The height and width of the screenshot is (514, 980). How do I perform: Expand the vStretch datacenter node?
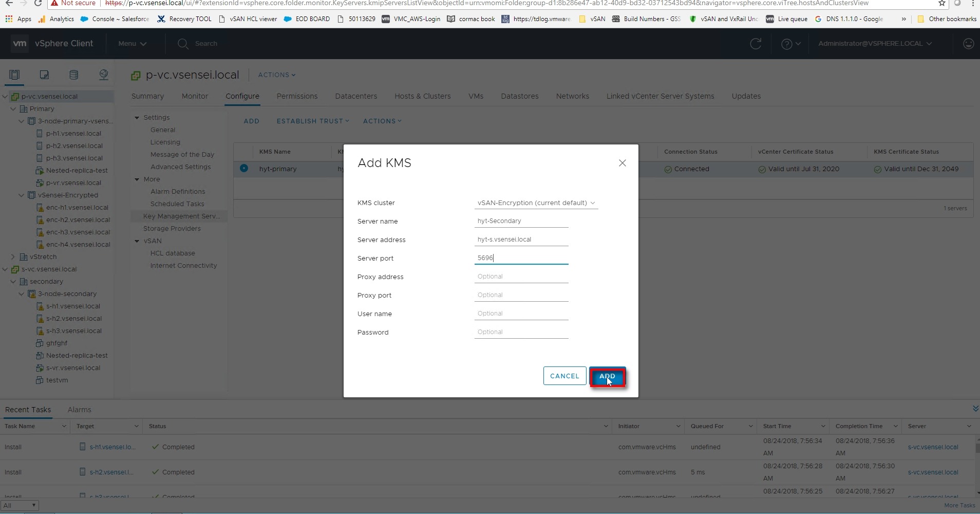13,257
